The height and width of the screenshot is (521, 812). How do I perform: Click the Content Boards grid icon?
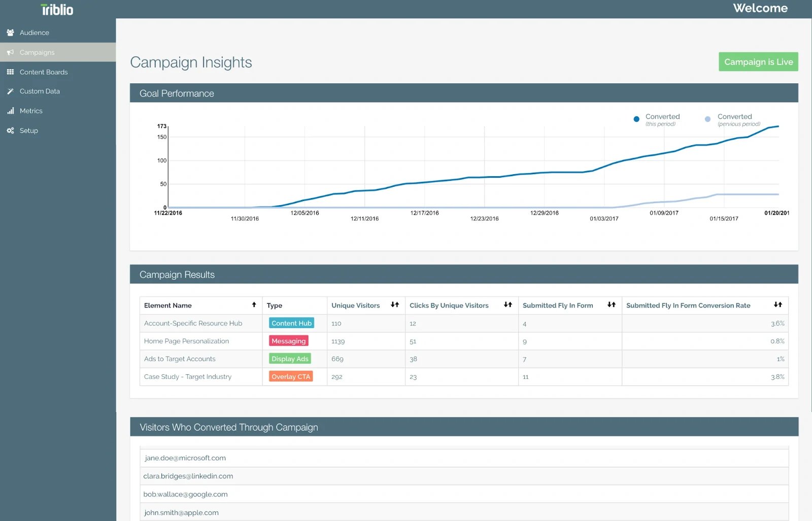point(10,72)
